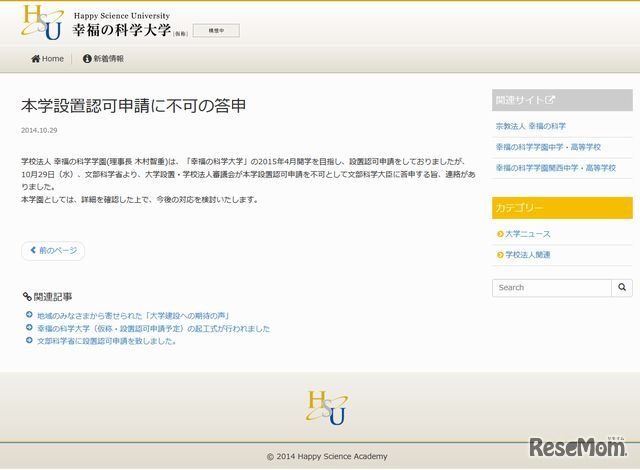Click the chain link icon beside 関連記事

pyautogui.click(x=27, y=297)
